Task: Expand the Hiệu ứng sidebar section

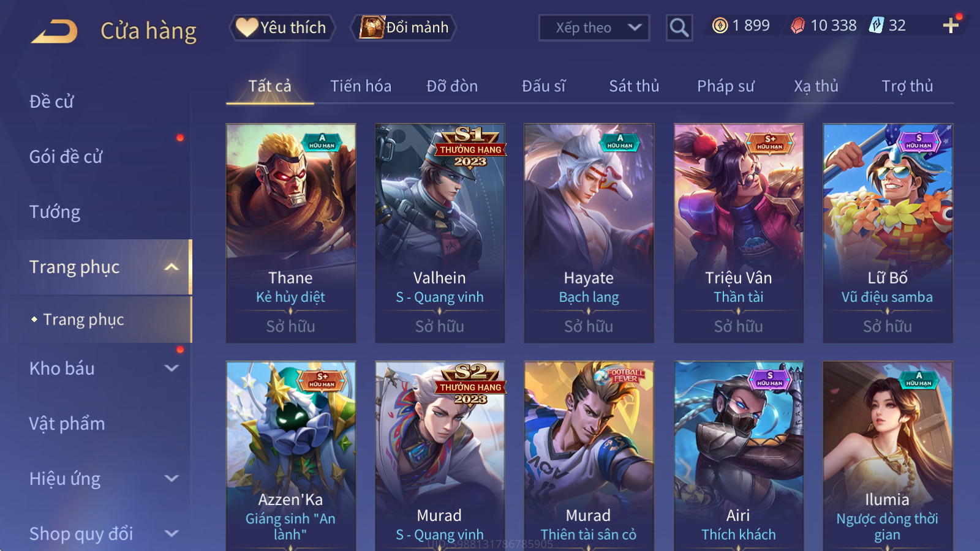Action: click(x=171, y=479)
